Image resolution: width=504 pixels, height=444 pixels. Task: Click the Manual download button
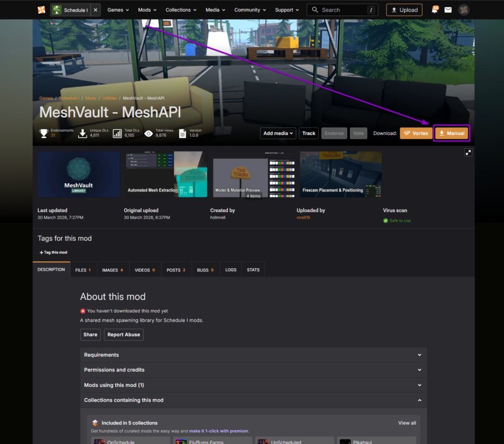point(452,133)
